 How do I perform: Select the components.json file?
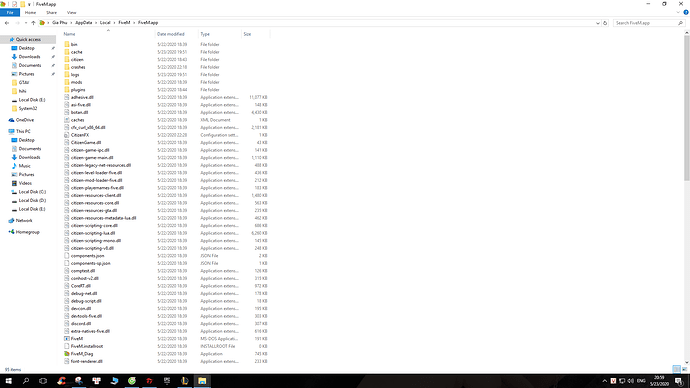pyautogui.click(x=87, y=256)
